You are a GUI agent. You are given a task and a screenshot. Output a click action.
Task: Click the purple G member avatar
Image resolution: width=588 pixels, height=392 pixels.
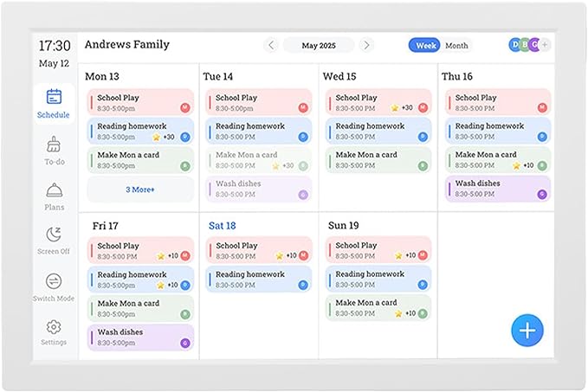pos(534,45)
